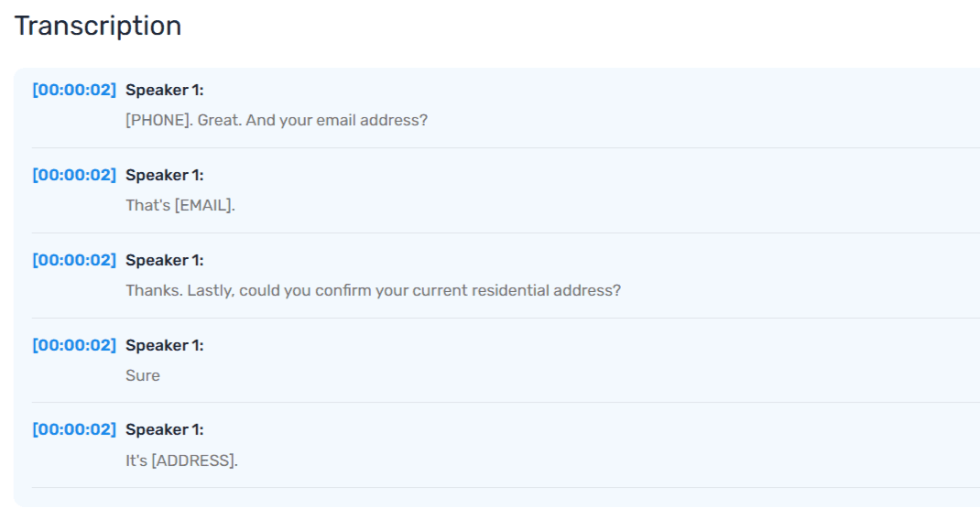Select timestamp for the "Thanks. Lastly" line
This screenshot has width=980, height=519.
point(74,260)
